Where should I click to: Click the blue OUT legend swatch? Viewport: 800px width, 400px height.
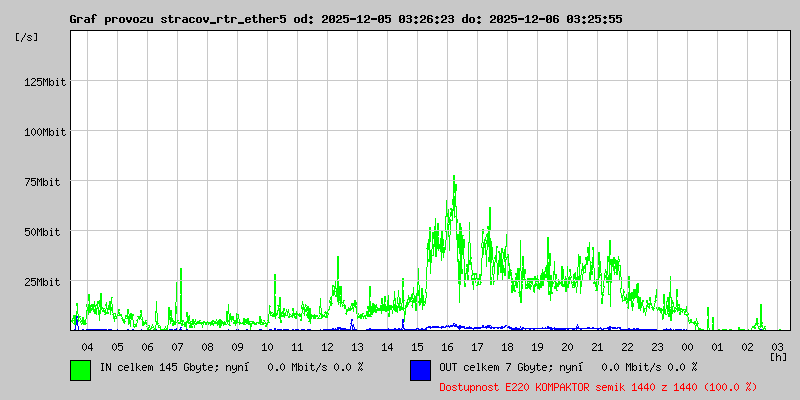click(x=420, y=369)
